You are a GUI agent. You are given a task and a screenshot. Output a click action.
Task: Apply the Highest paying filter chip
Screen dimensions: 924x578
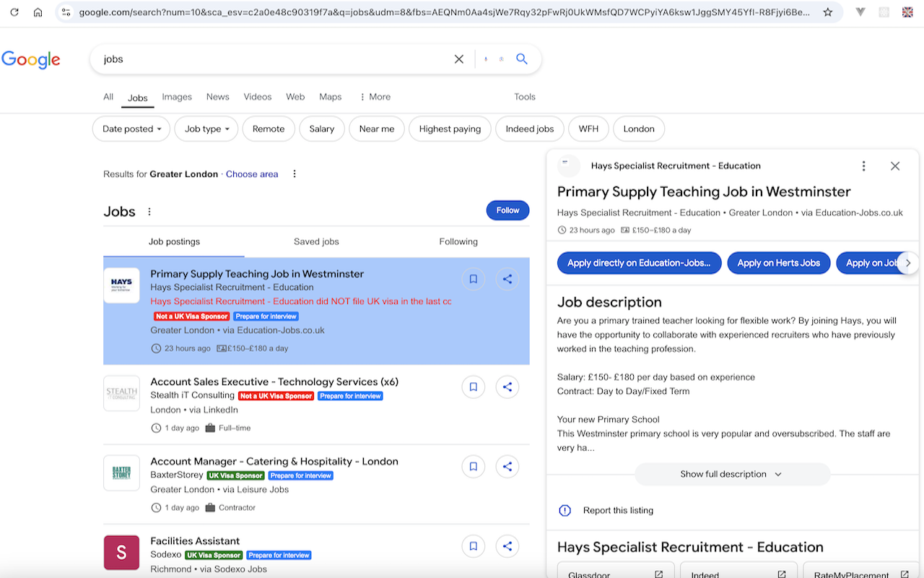tap(450, 129)
